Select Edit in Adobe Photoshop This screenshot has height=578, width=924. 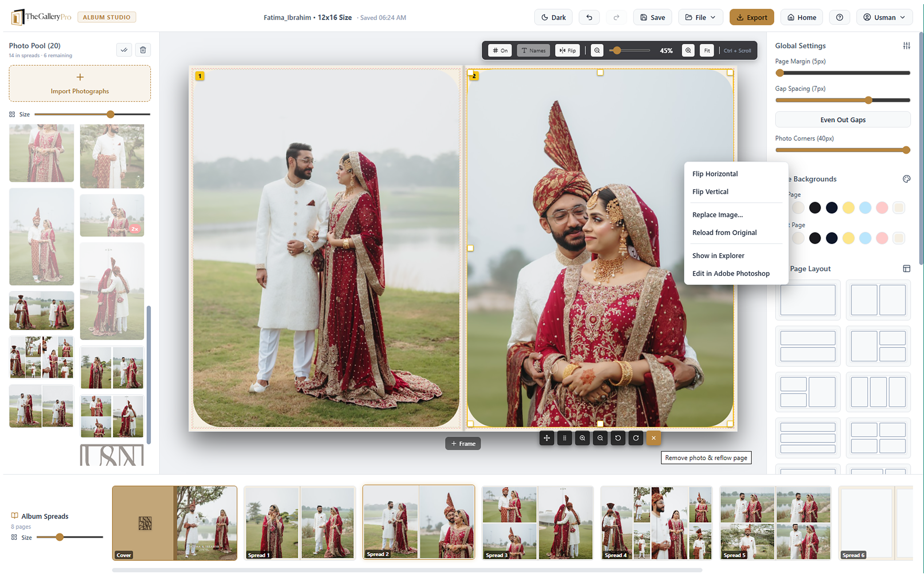(731, 273)
